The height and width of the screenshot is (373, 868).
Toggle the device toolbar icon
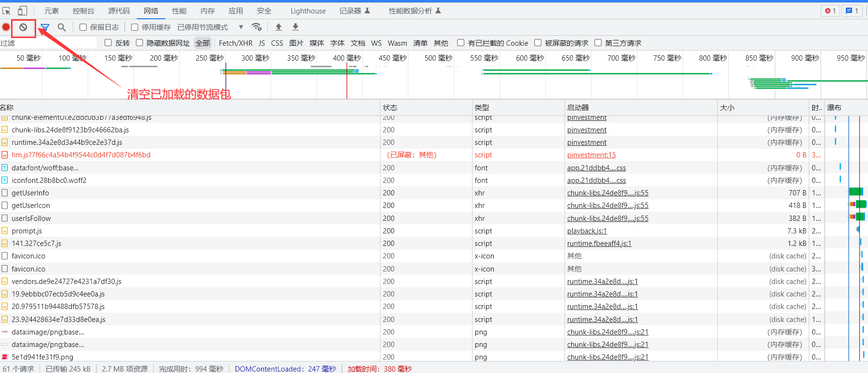[23, 11]
